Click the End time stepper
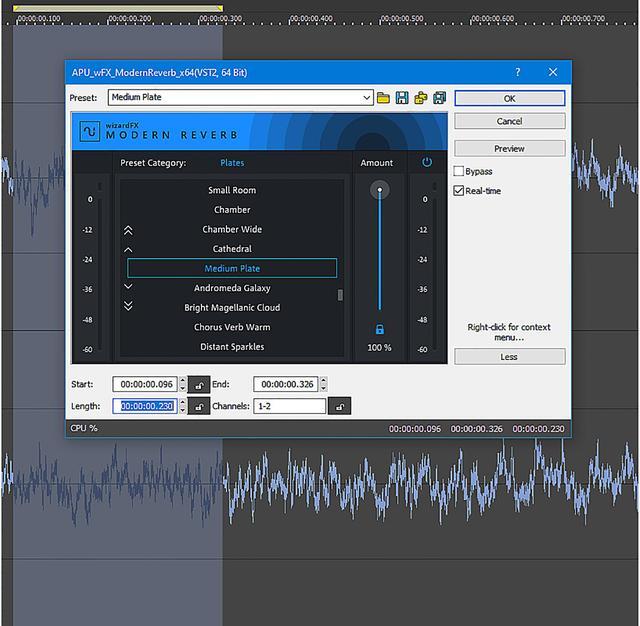The width and height of the screenshot is (640, 626). pyautogui.click(x=324, y=384)
